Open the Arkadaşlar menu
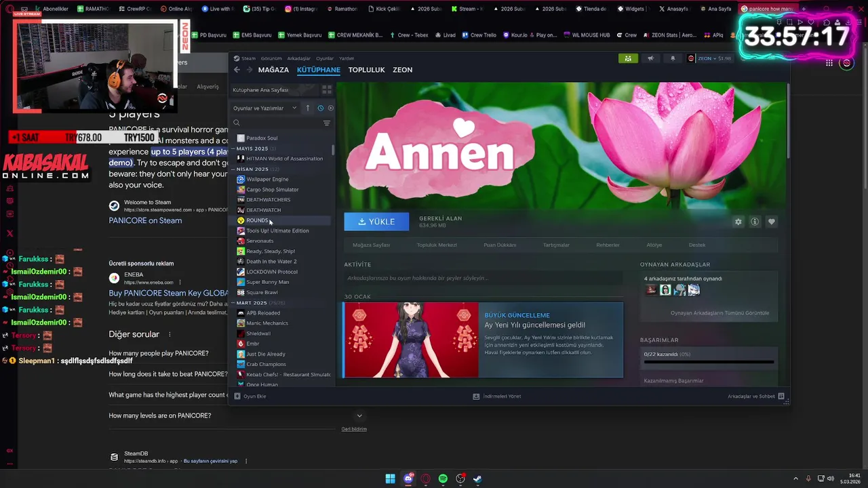The image size is (868, 488). [299, 58]
